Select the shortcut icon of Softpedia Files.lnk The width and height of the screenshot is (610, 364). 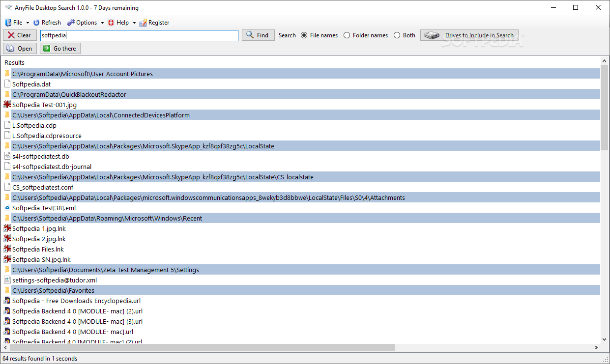tap(7, 249)
